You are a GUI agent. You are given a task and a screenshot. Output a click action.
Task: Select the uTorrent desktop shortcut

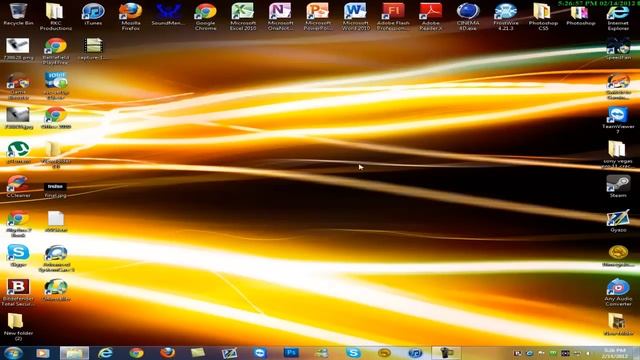coord(18,153)
